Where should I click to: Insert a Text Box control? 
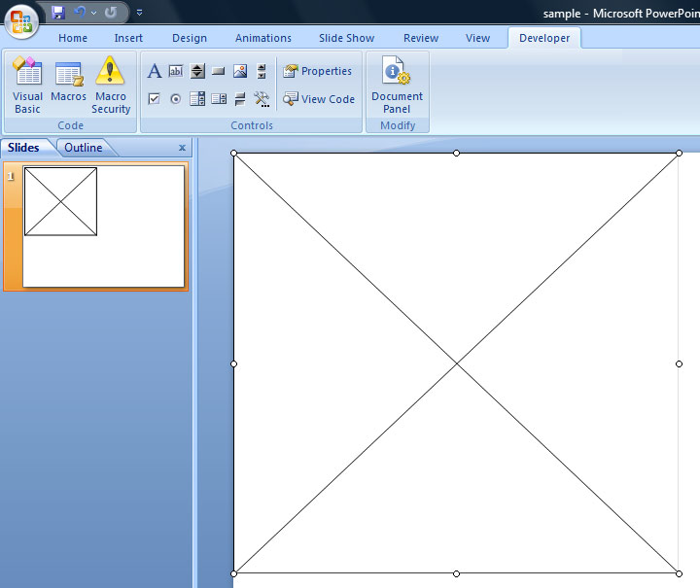pos(176,71)
